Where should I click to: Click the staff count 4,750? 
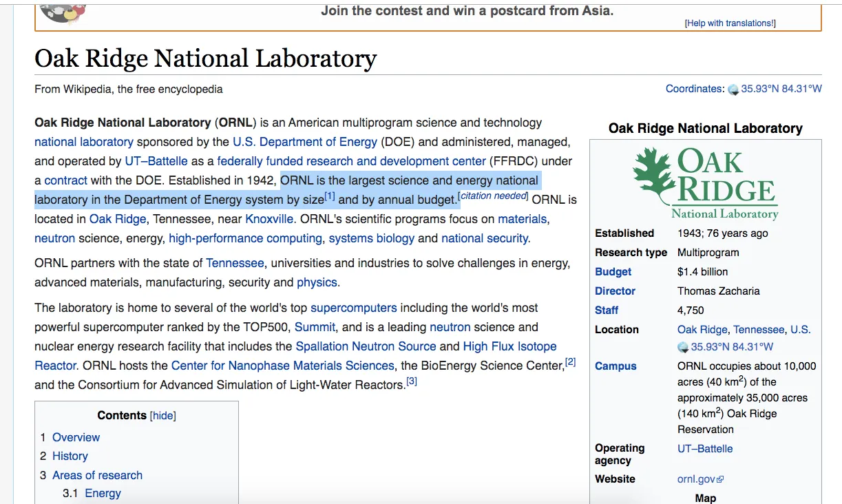coord(691,311)
